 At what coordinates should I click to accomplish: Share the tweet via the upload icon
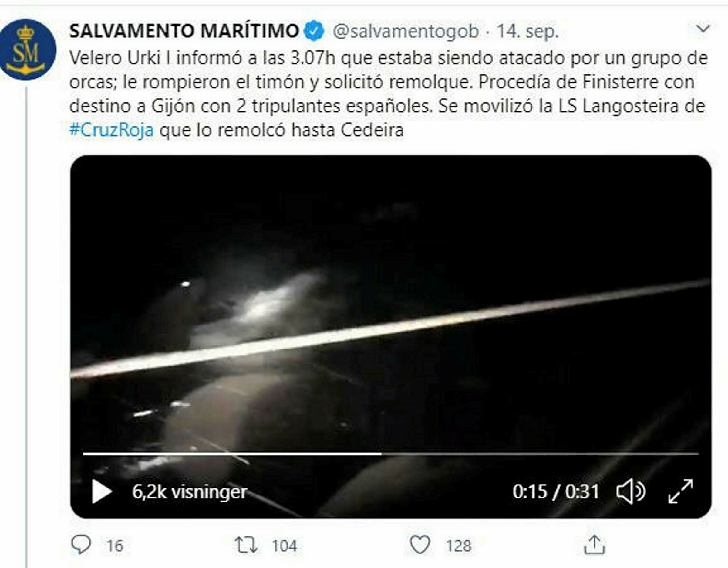[594, 545]
